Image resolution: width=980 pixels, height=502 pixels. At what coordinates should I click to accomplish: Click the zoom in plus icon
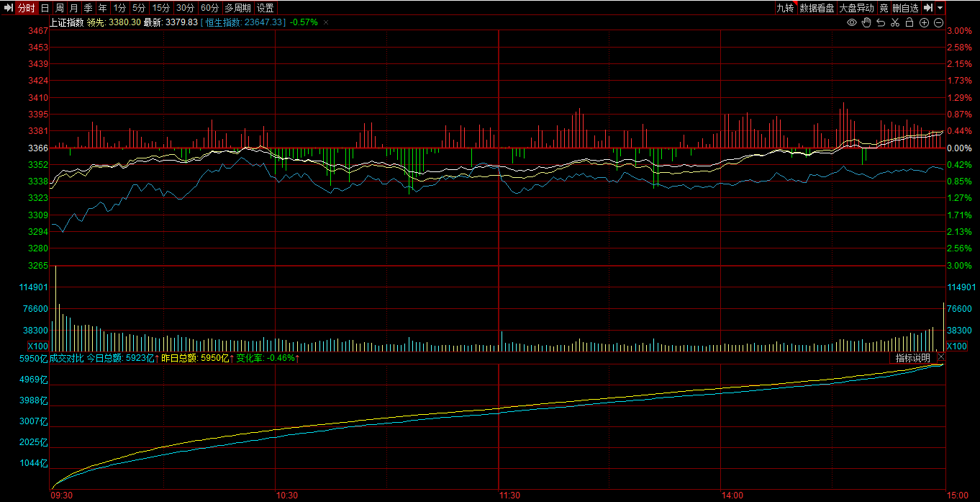click(x=924, y=23)
